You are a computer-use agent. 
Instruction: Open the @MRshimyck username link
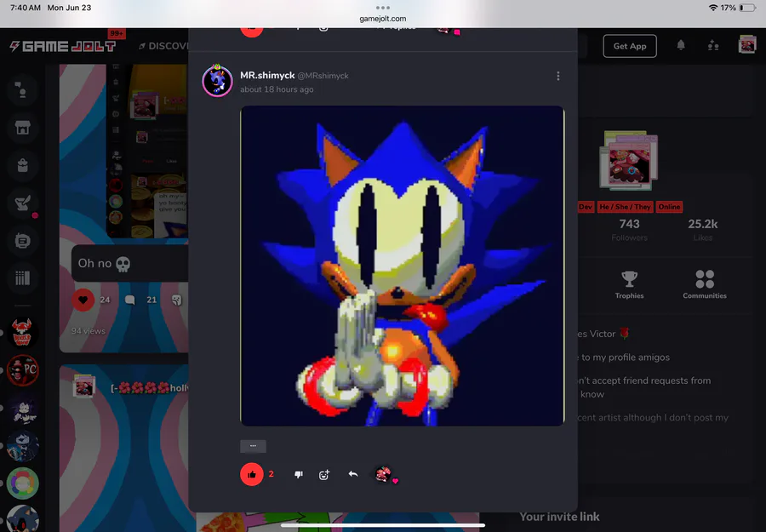[323, 76]
